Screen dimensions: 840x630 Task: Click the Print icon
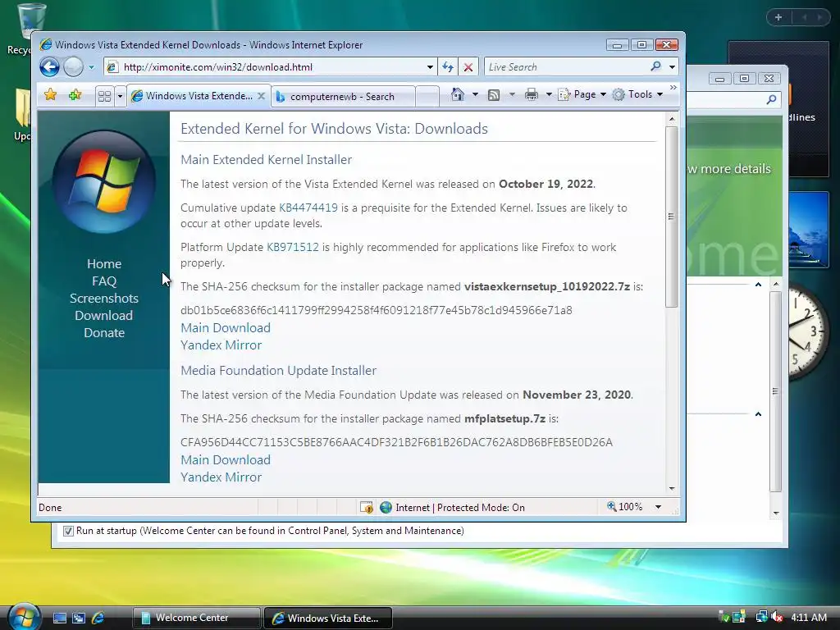pyautogui.click(x=532, y=95)
